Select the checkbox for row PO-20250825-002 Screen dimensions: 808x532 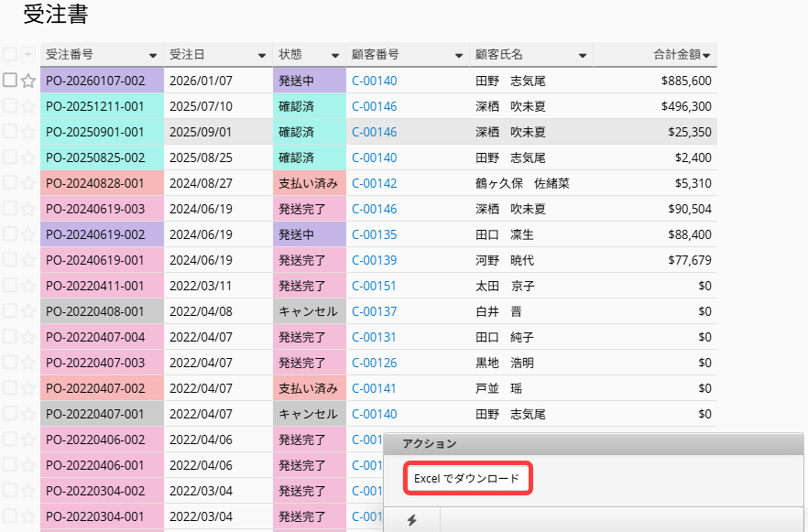[10, 157]
